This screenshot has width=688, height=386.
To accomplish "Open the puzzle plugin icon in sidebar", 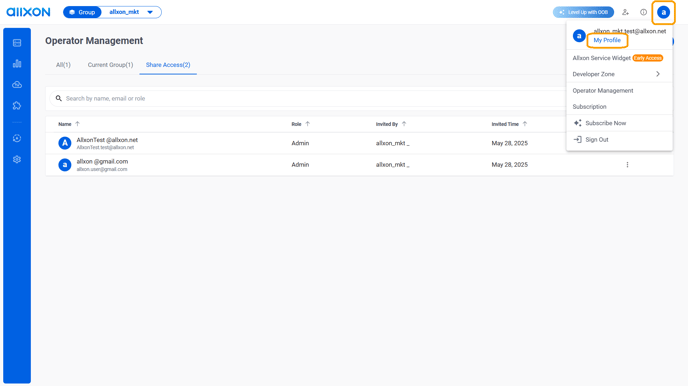I will pyautogui.click(x=17, y=106).
